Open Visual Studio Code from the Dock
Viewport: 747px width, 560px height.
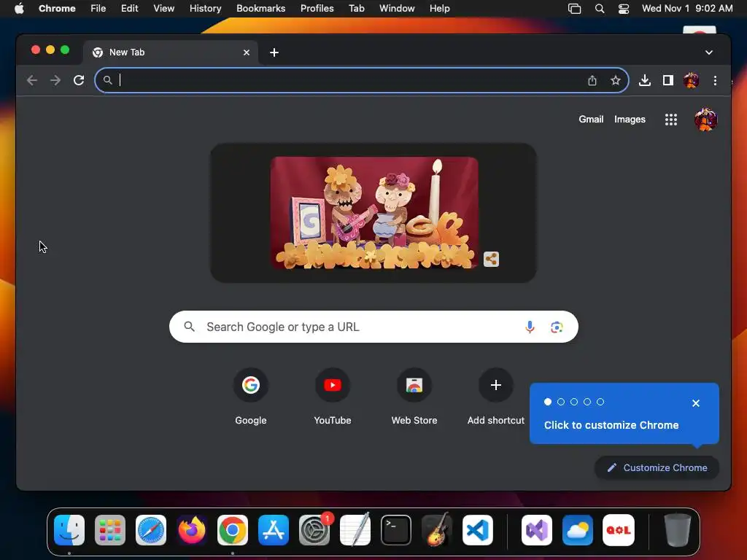tap(477, 530)
